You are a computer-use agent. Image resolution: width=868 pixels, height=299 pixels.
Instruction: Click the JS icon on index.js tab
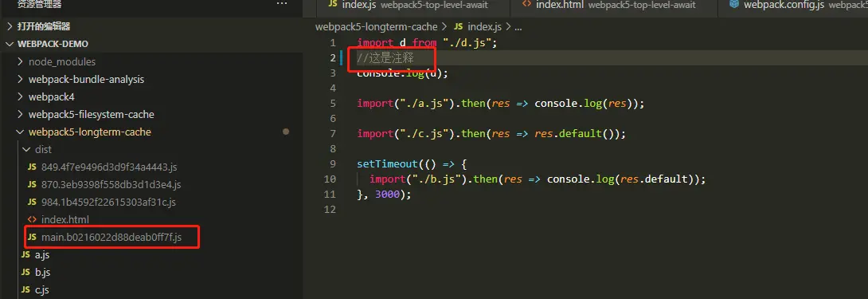(333, 3)
